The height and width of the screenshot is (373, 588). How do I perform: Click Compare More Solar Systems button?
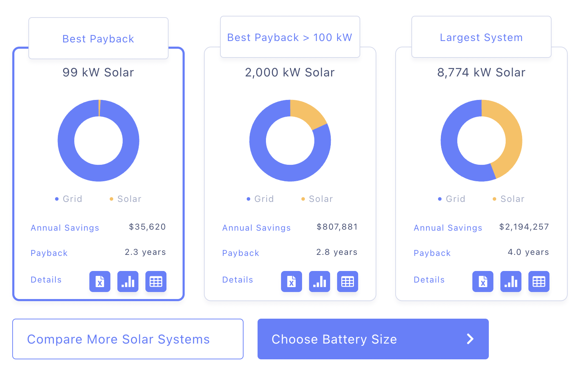[x=128, y=339]
